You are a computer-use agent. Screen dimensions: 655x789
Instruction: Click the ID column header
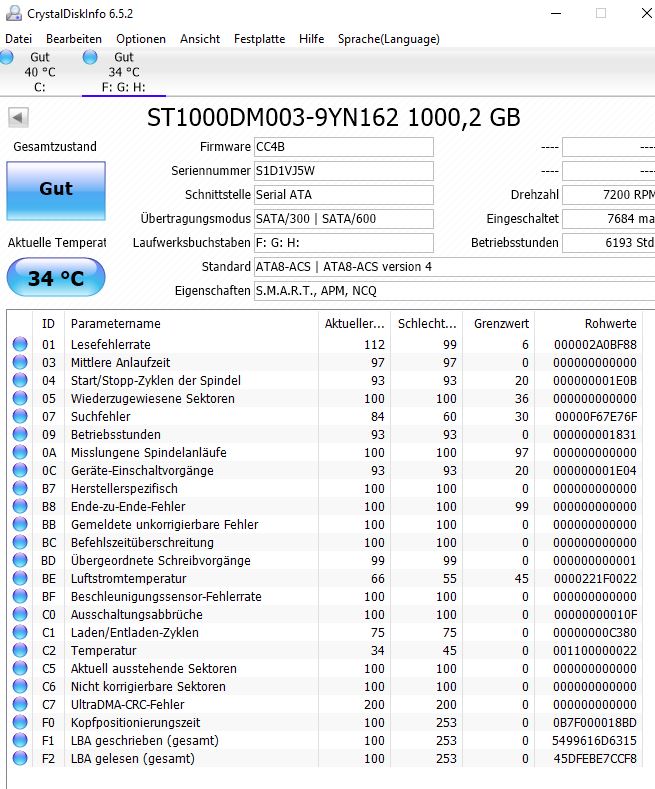(x=48, y=324)
